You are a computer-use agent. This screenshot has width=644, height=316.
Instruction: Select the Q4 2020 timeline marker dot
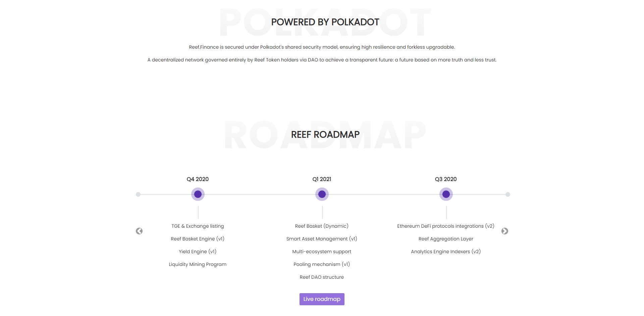click(198, 194)
